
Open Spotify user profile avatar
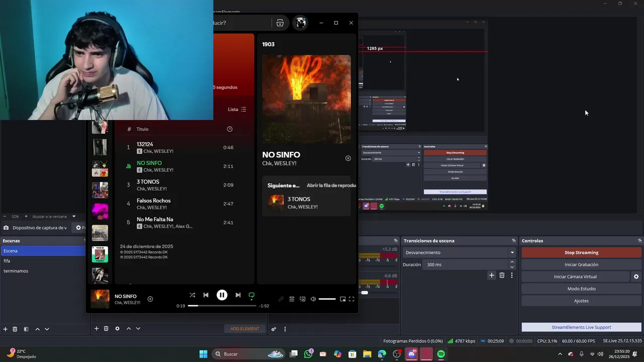(300, 23)
